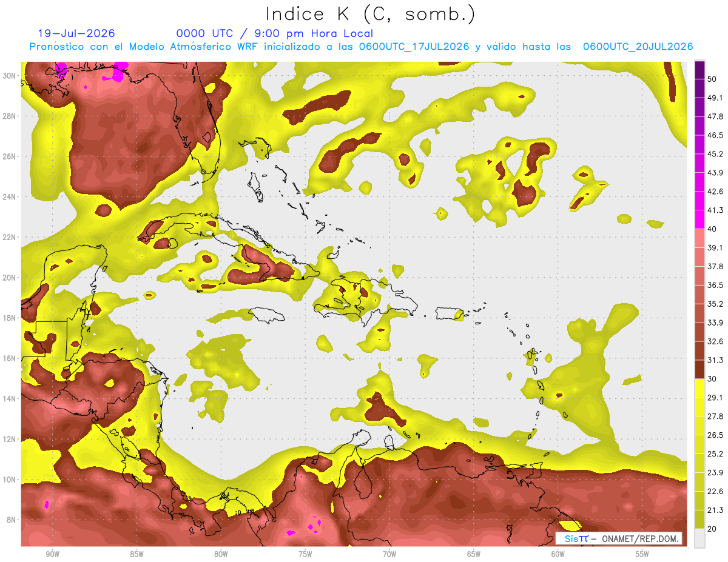The image size is (728, 562).
Task: Click the '23.9' value on the color scale
Action: click(715, 473)
